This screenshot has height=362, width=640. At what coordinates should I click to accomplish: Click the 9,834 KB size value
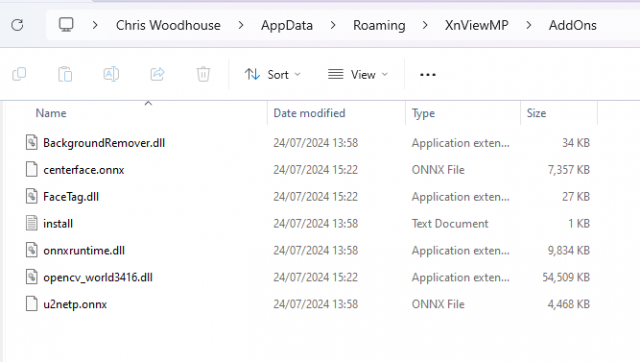(x=569, y=250)
